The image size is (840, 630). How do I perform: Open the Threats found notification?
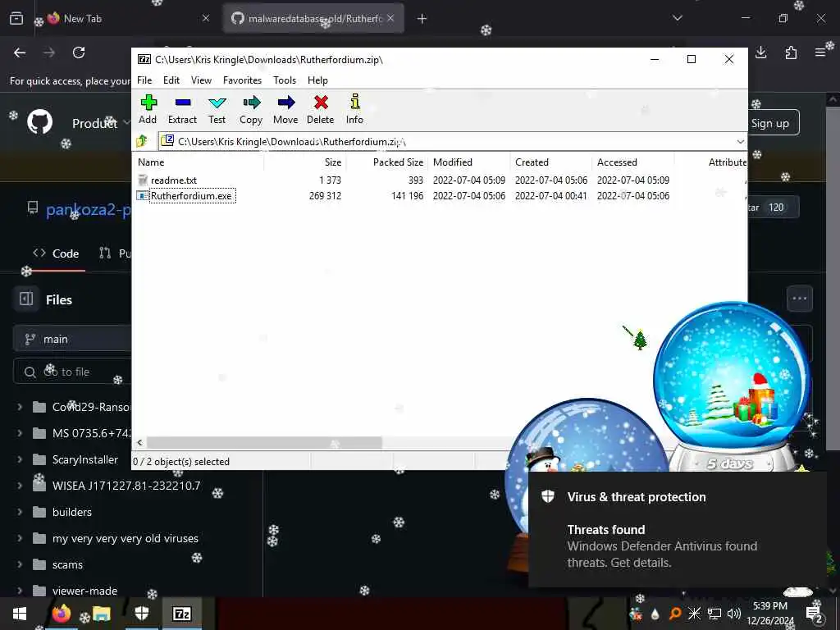(677, 529)
